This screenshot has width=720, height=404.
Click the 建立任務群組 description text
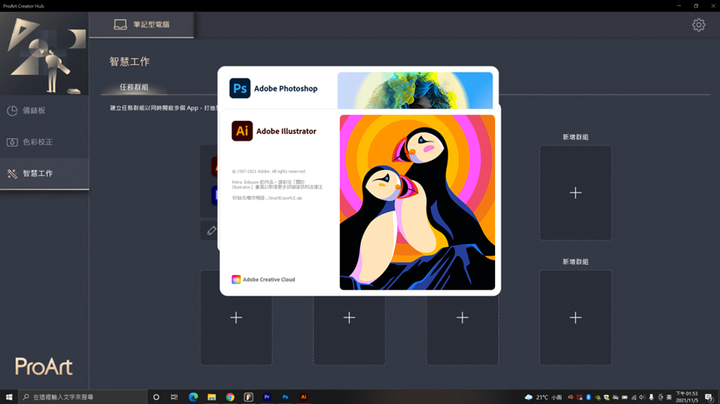click(163, 108)
